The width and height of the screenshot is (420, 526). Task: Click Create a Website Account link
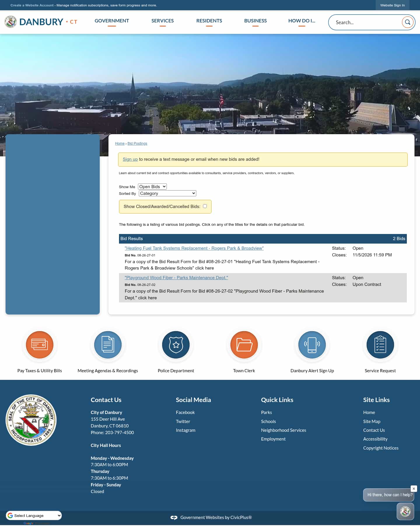(32, 5)
